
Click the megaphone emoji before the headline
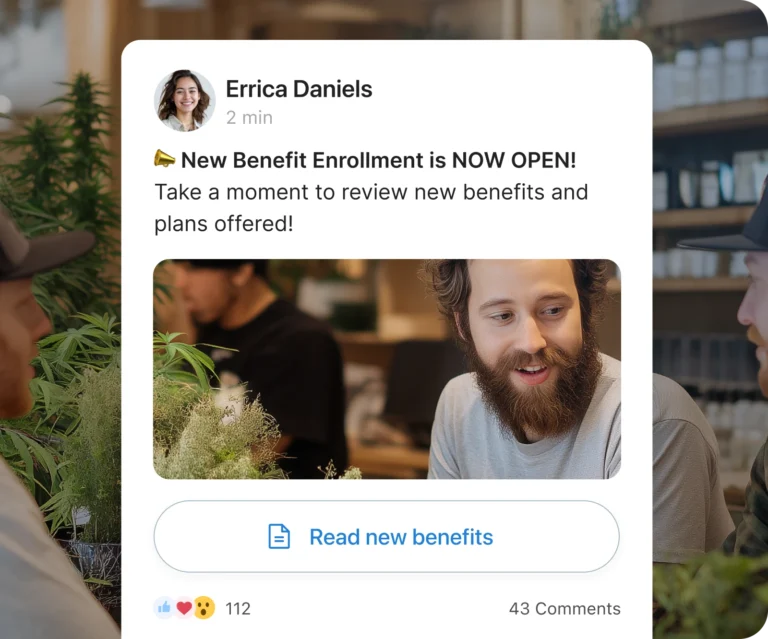tap(165, 159)
